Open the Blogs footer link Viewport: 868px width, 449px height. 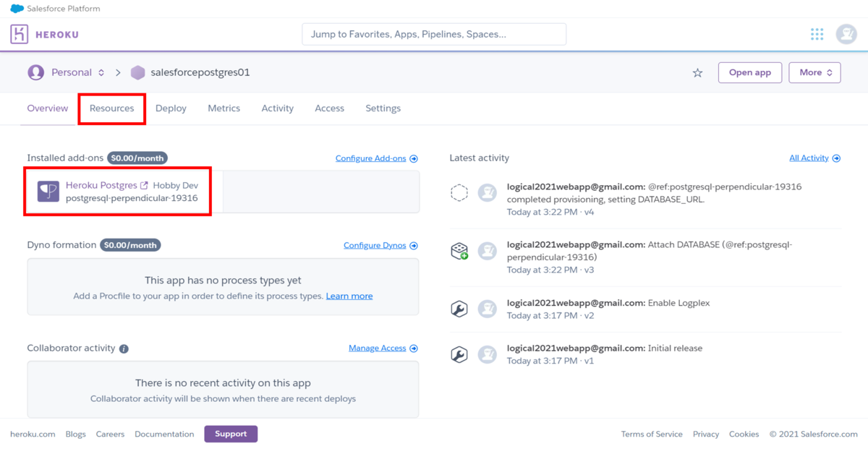(76, 435)
